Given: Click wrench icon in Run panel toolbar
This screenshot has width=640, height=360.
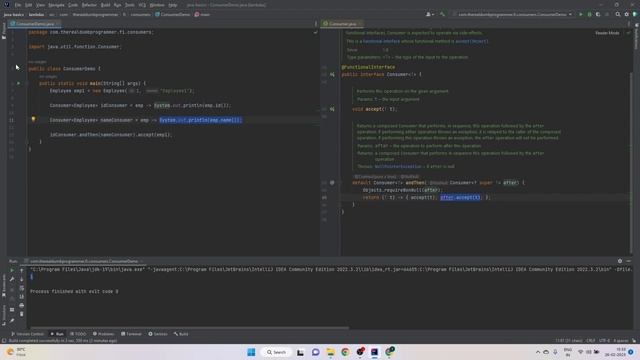Looking at the screenshot, I should [x=12, y=279].
